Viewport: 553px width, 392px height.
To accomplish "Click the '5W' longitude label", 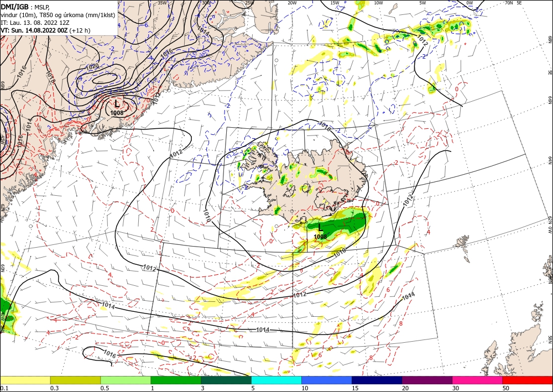I will pyautogui.click(x=422, y=3).
